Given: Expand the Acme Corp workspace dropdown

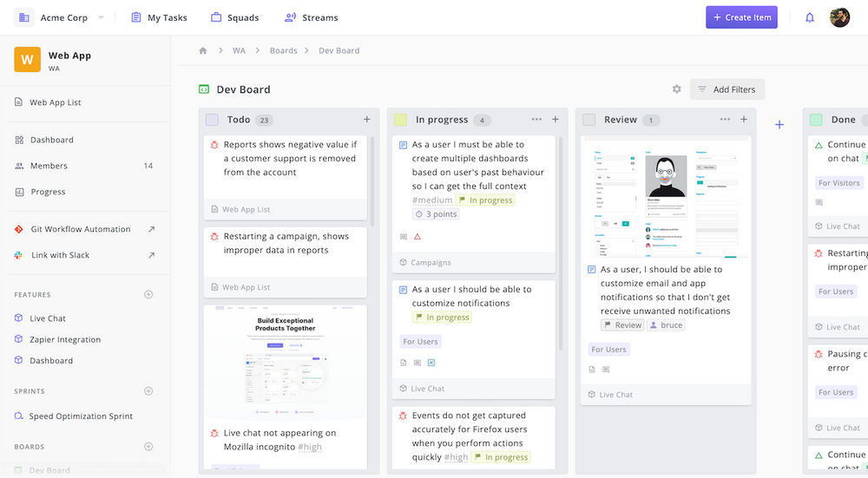Looking at the screenshot, I should (x=101, y=17).
